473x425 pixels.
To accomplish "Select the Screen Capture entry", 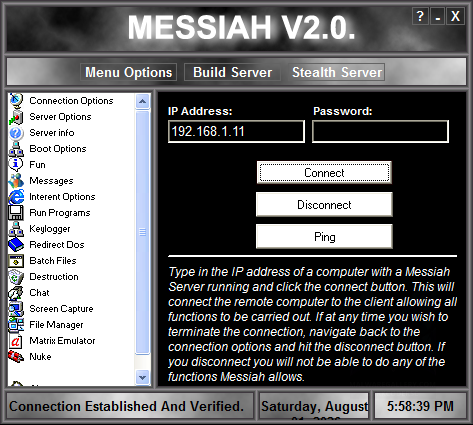I will coord(61,309).
